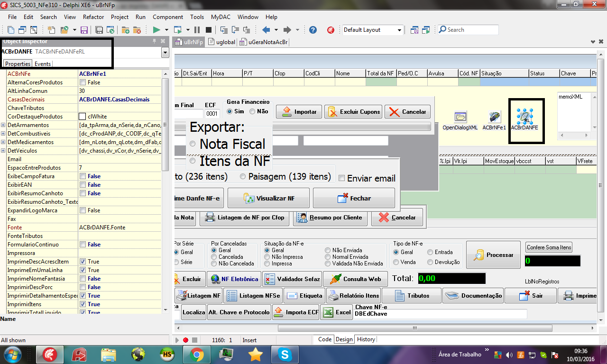Select the ACBrDANFE component icon
Viewport: 607px width, 364px height.
525,116
